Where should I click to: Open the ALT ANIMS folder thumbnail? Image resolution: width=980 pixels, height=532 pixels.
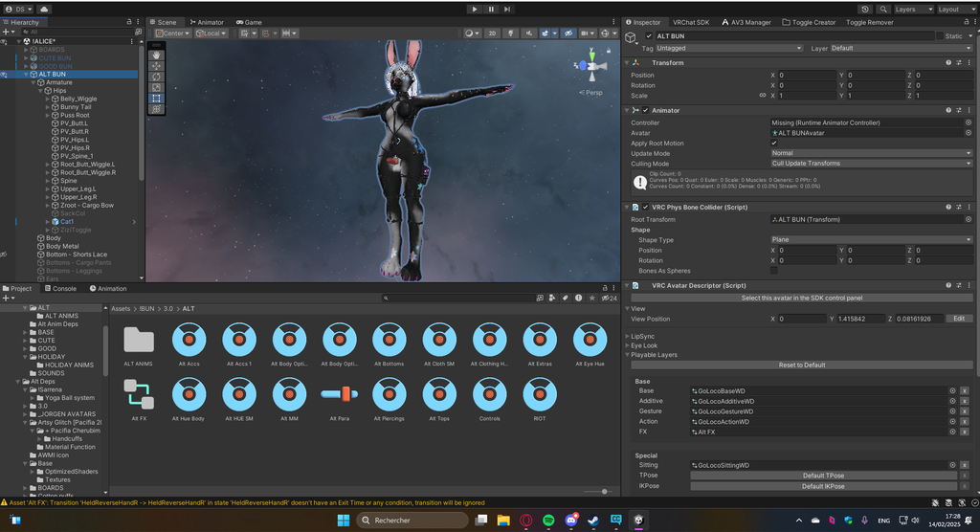[x=139, y=340]
